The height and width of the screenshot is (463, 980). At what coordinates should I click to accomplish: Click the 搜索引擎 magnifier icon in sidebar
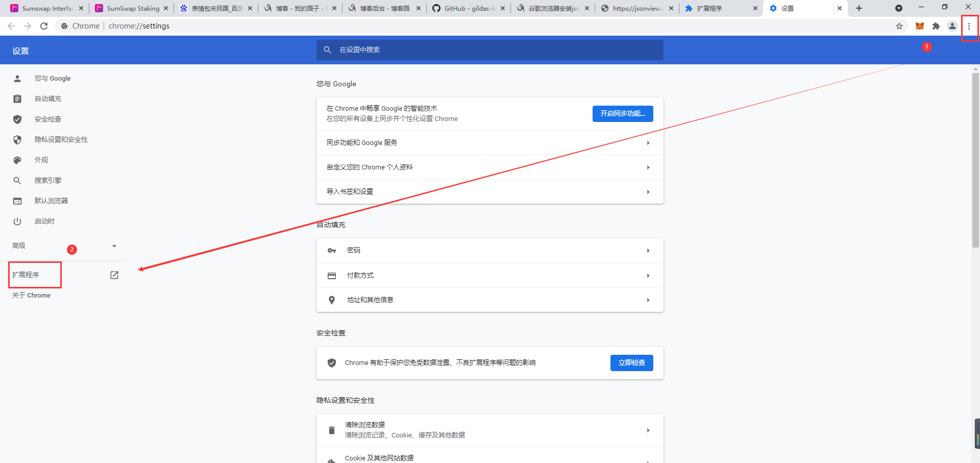click(x=17, y=180)
